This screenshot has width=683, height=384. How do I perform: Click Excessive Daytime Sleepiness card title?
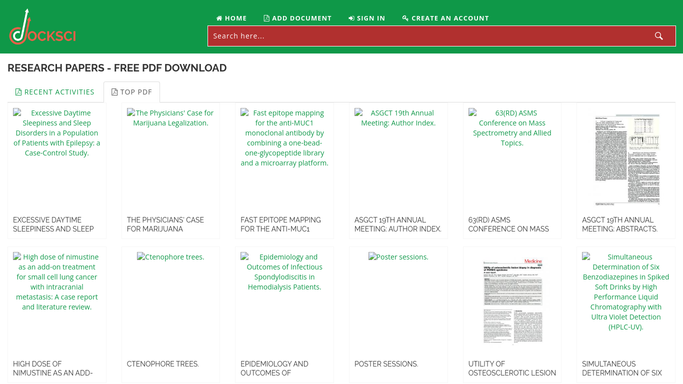click(53, 224)
